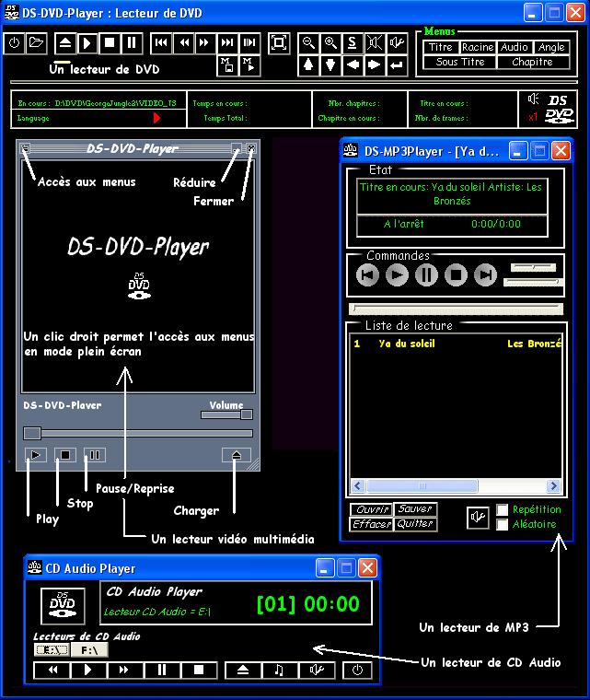Click the Effacer button
The image size is (590, 700).
tap(371, 524)
